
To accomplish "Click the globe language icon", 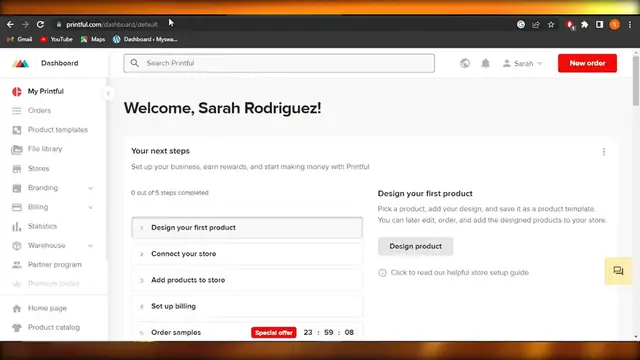I will [x=465, y=63].
